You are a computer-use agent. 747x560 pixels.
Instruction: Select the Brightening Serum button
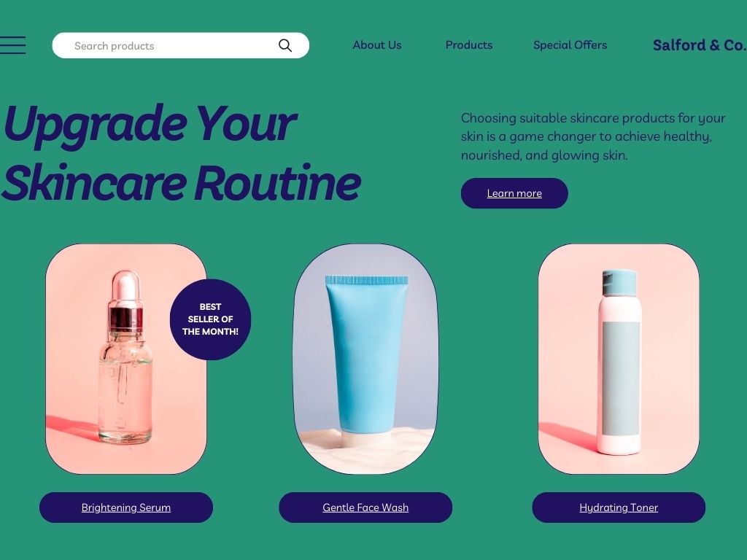[125, 507]
